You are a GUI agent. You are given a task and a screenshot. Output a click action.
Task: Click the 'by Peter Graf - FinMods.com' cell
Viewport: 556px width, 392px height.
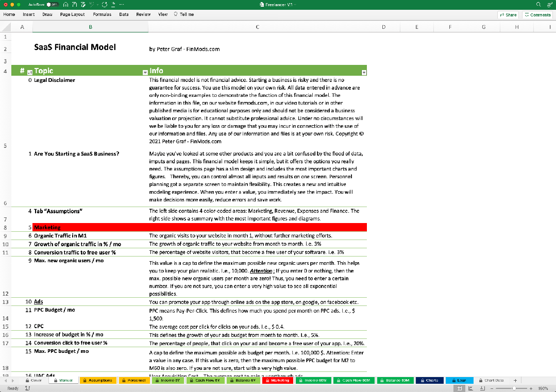coord(184,49)
